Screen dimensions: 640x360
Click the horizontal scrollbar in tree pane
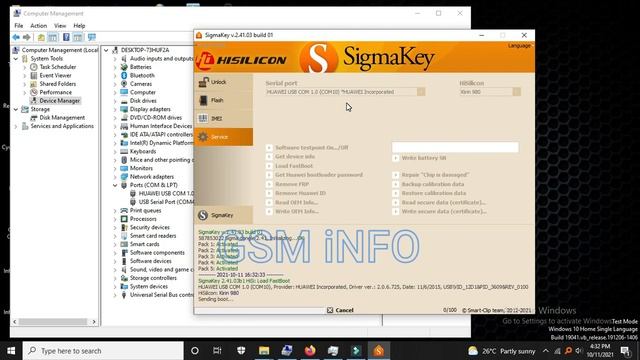53,322
